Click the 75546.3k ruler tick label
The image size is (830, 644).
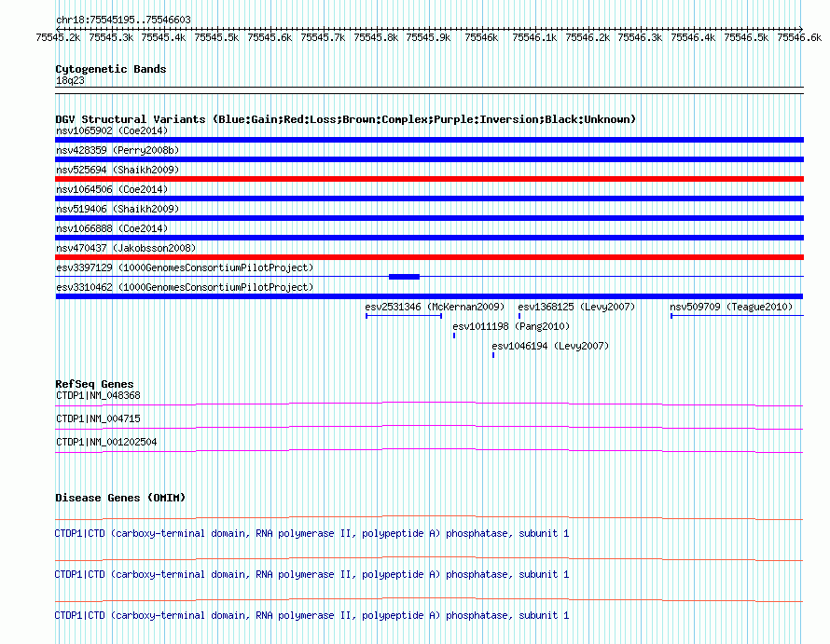[x=640, y=37]
